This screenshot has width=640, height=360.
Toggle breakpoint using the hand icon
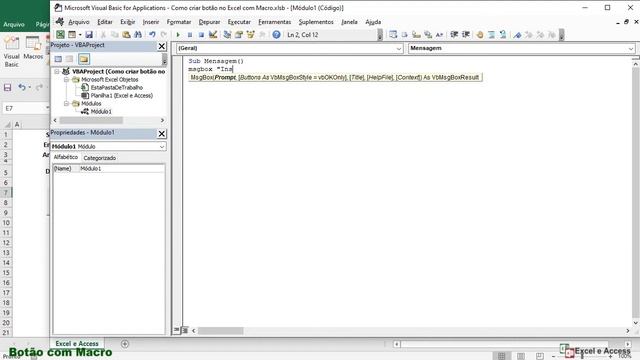(480, 35)
